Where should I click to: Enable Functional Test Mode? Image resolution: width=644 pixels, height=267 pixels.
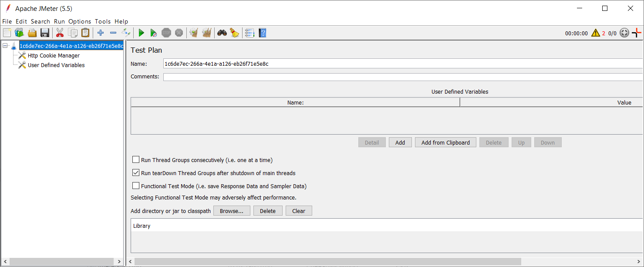[x=136, y=186]
